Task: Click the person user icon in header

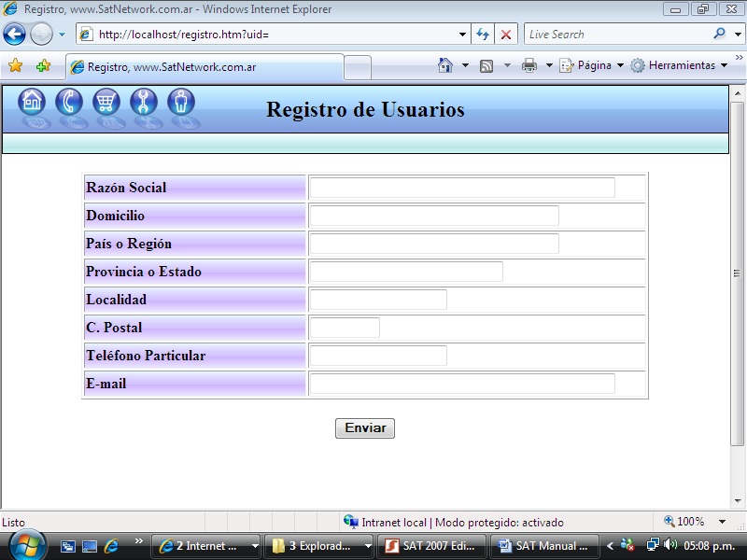Action: click(x=181, y=102)
